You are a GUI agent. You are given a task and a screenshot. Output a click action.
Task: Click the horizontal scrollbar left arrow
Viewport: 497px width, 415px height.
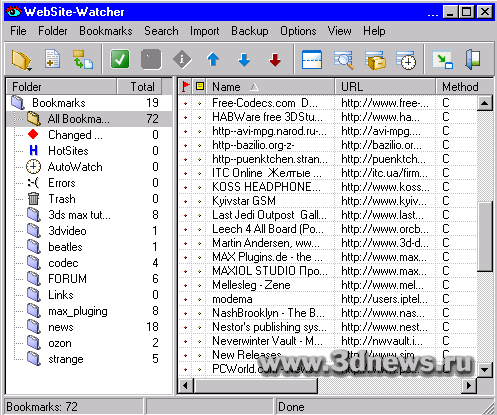185,386
